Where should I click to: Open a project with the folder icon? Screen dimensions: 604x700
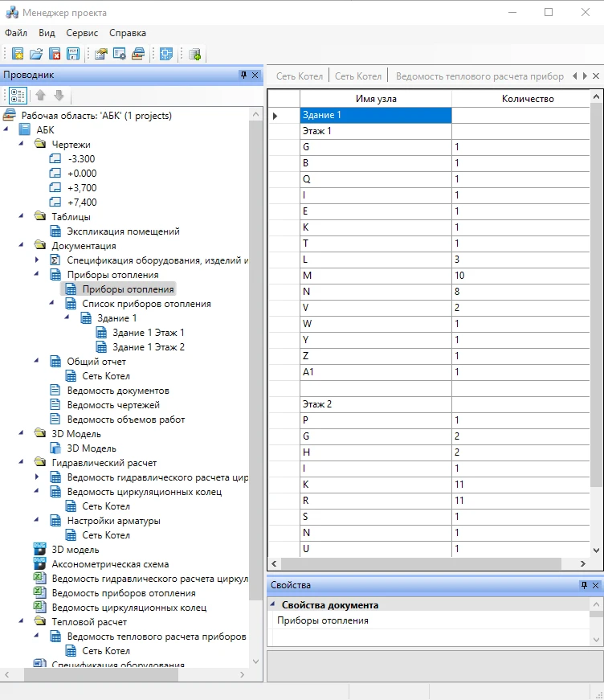[x=35, y=54]
